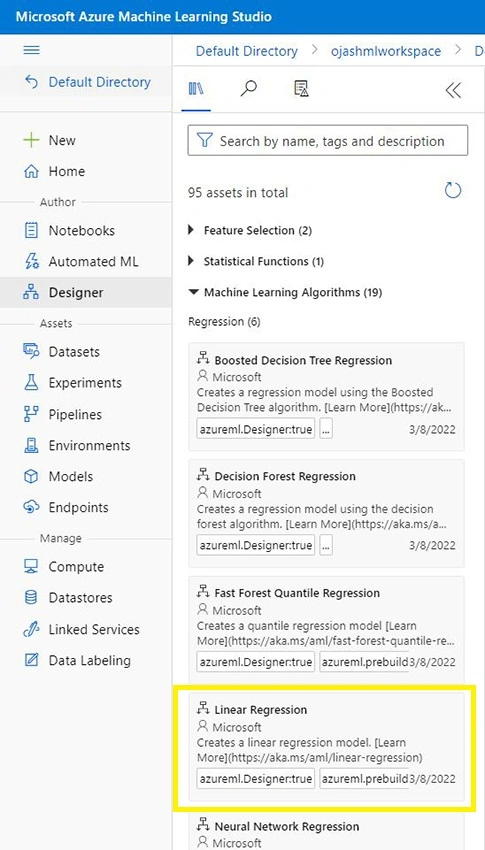Viewport: 485px width, 850px height.
Task: Click the asset search filter field
Action: pos(327,141)
